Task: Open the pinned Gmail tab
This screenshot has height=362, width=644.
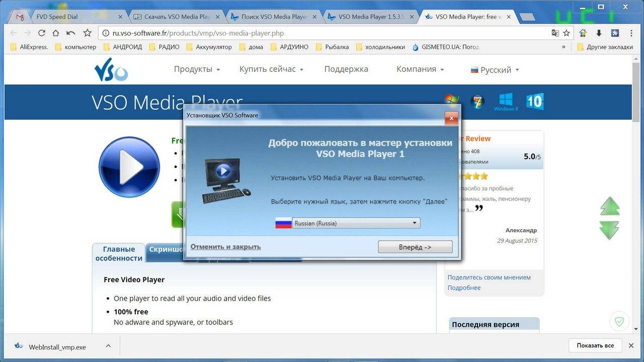Action: pos(20,17)
